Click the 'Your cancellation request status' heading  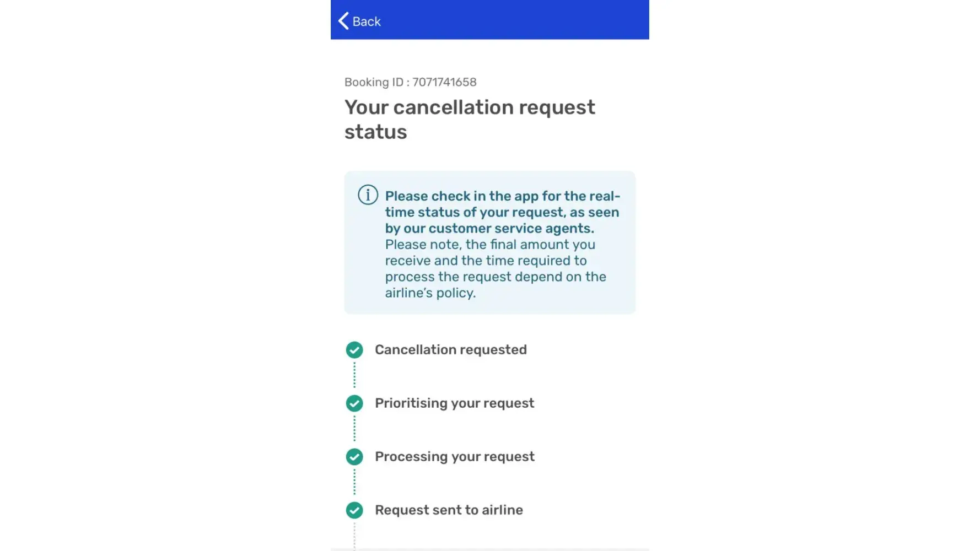pos(470,119)
